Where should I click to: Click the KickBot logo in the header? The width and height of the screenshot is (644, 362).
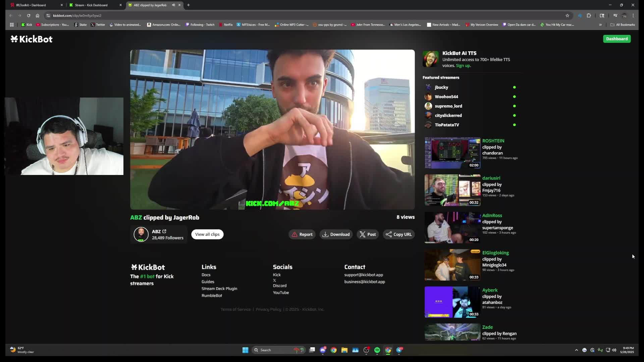pyautogui.click(x=32, y=39)
